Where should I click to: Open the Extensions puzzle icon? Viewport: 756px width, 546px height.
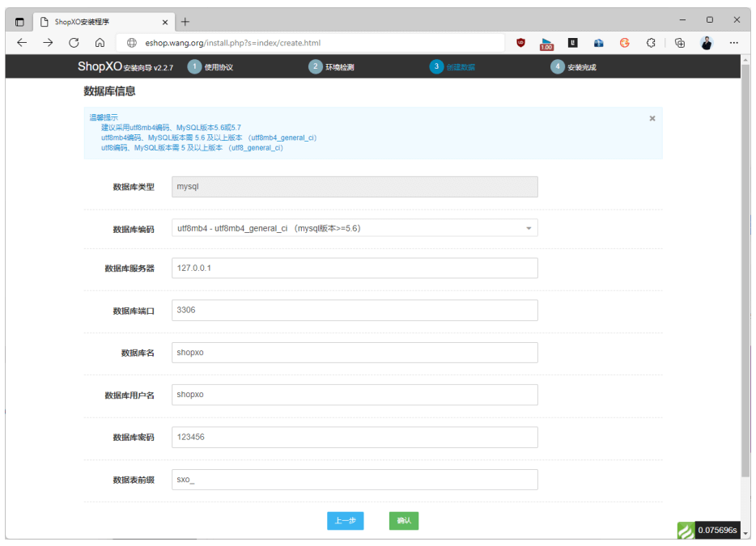(651, 43)
